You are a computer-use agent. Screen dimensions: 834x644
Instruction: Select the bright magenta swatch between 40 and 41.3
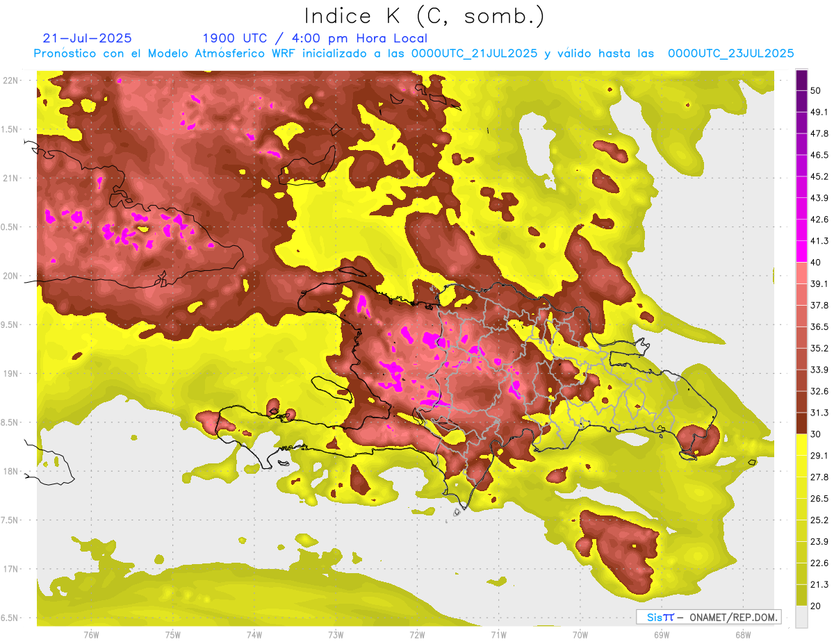tap(801, 251)
